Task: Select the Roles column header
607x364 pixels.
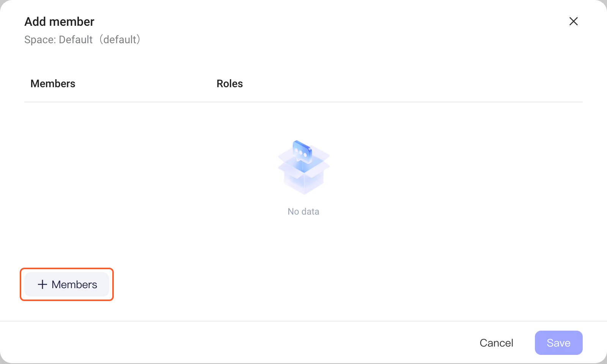Action: tap(230, 83)
